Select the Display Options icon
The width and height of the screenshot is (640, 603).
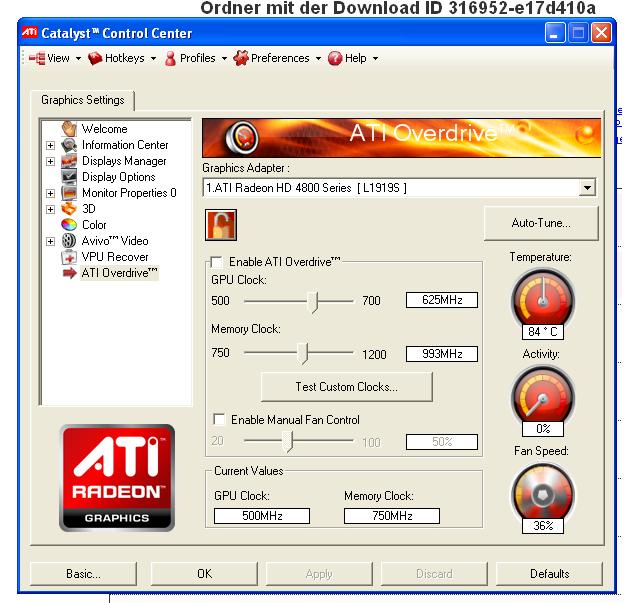[x=69, y=177]
